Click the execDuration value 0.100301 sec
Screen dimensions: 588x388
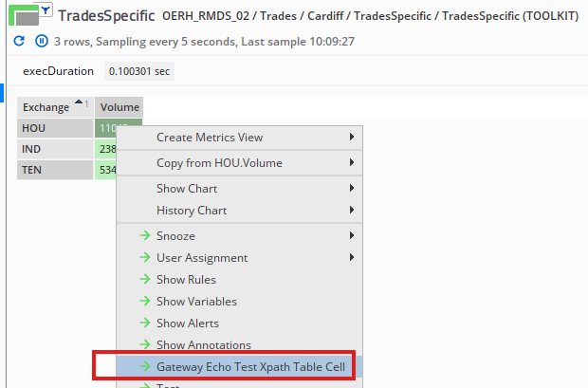[138, 71]
